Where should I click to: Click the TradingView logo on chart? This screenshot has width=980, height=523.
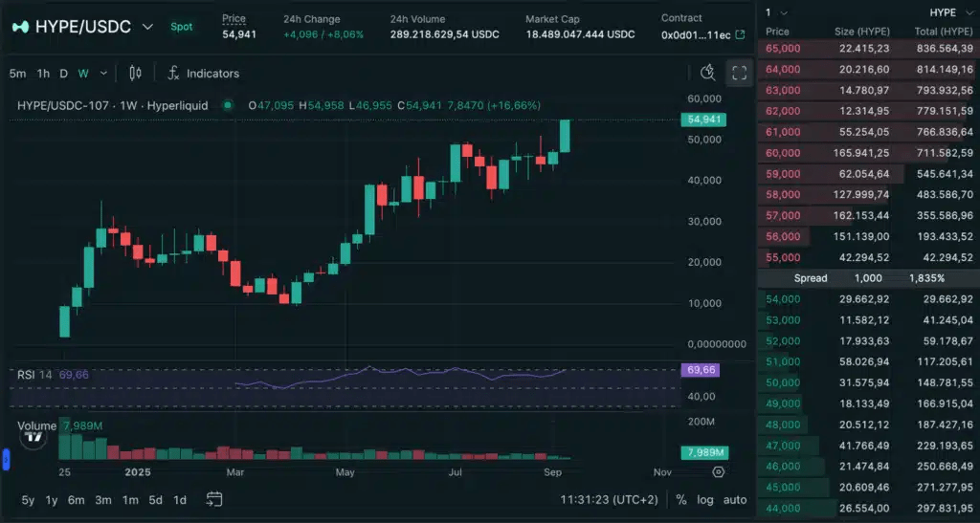point(35,437)
